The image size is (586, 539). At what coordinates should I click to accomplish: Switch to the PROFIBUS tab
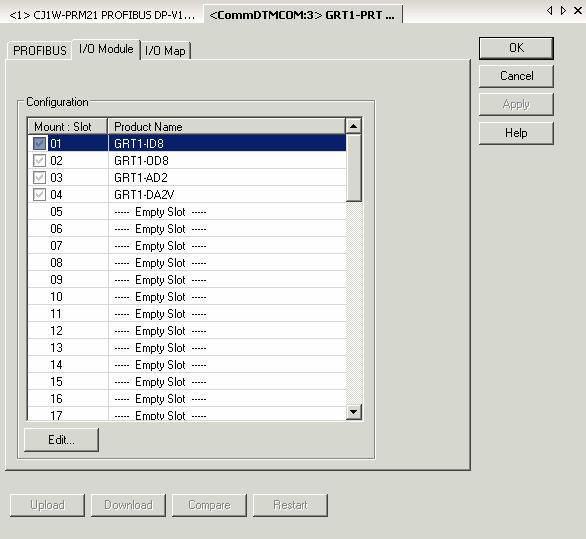(40, 50)
